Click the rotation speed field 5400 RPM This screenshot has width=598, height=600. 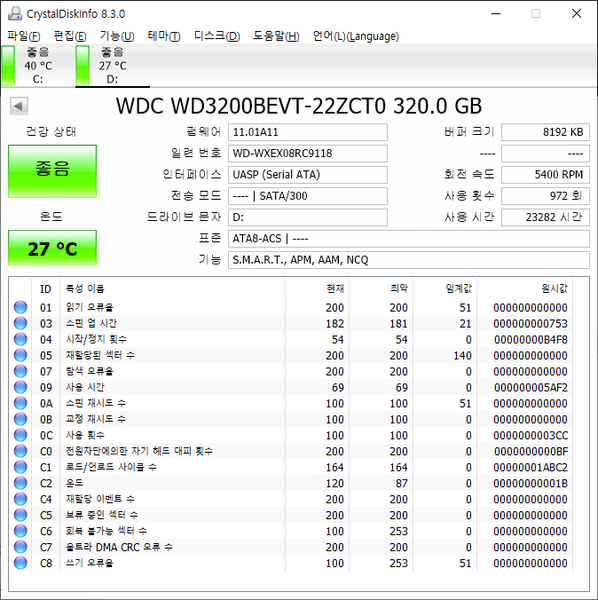pos(545,175)
